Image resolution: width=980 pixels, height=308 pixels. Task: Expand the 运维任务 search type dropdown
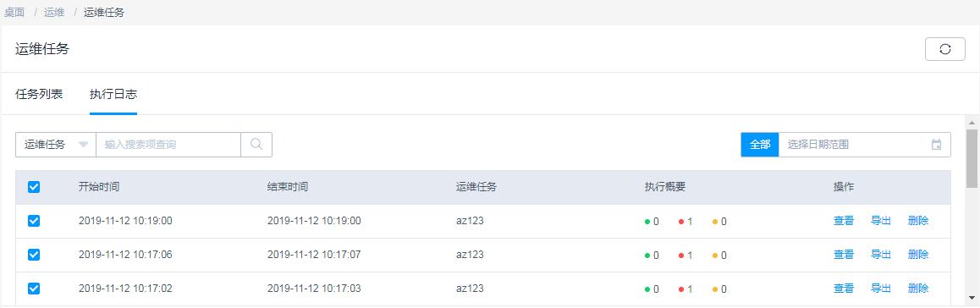(x=56, y=145)
